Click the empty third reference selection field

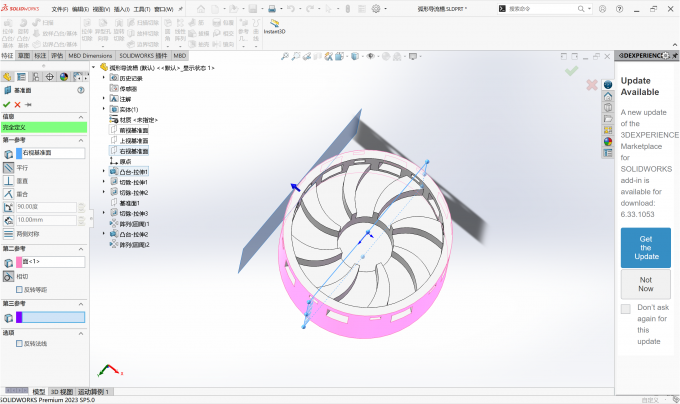pyautogui.click(x=53, y=317)
